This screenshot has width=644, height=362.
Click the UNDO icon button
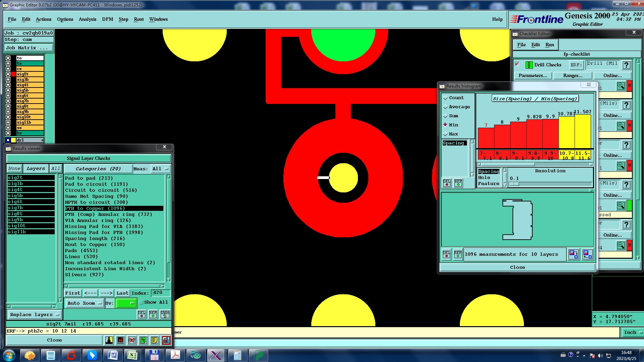coord(165,314)
